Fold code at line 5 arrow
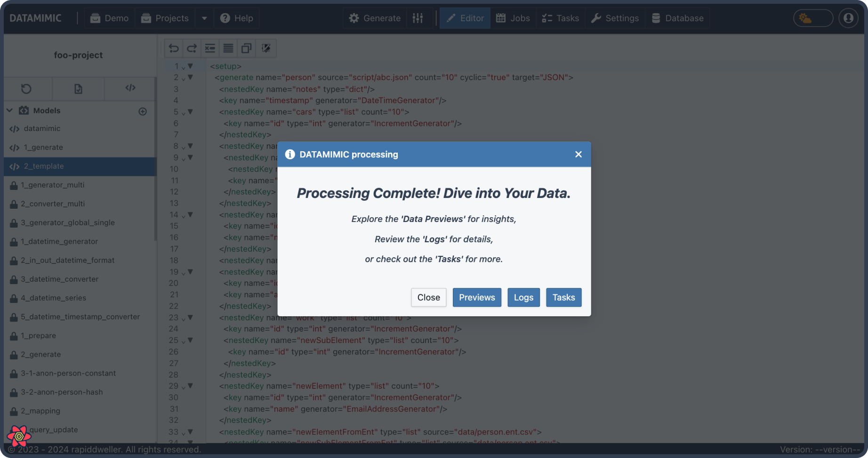 tap(190, 112)
